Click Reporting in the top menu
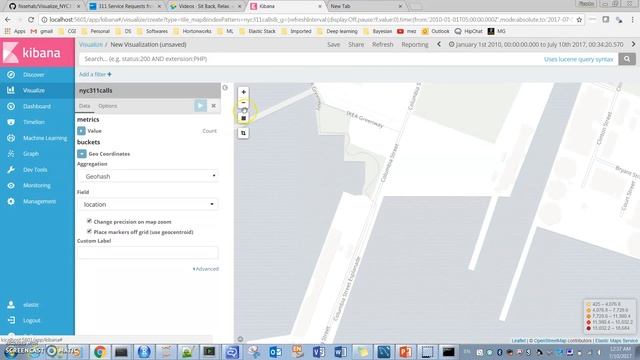640x360 pixels. pos(415,44)
